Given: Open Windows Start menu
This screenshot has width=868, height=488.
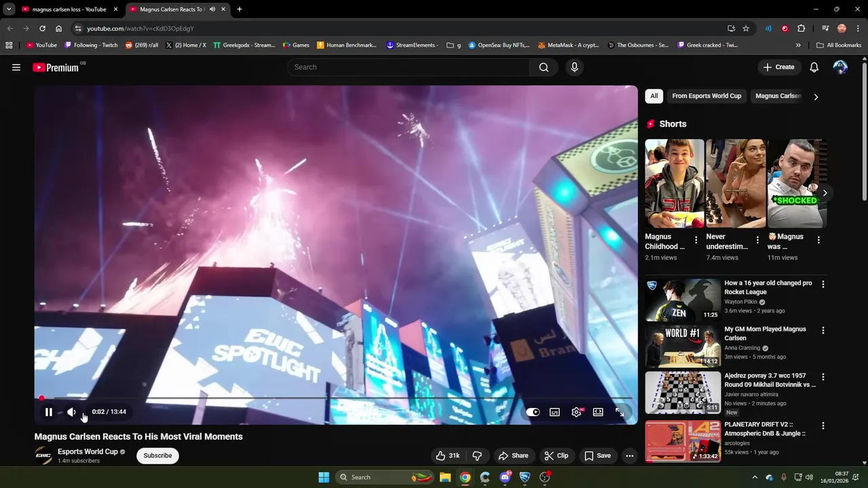Looking at the screenshot, I should click(x=324, y=477).
